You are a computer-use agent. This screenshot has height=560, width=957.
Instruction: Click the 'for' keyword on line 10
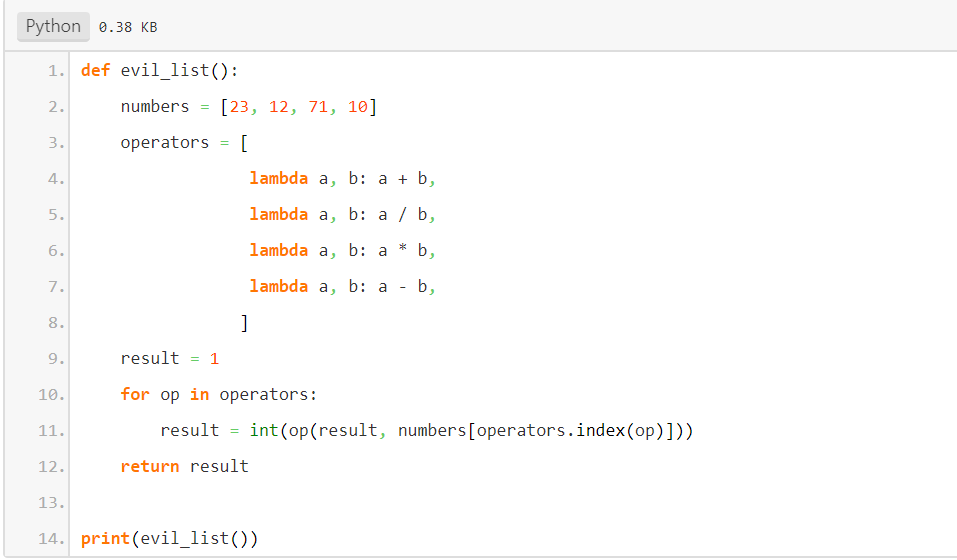click(x=135, y=395)
